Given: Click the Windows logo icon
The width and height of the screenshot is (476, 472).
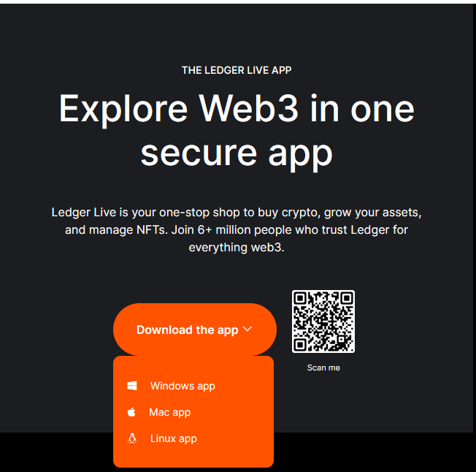Looking at the screenshot, I should click(132, 386).
